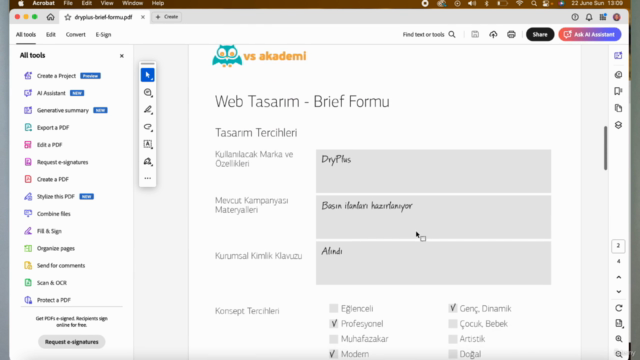Star the dryplus-brief-formu.pdf tab

(68, 17)
